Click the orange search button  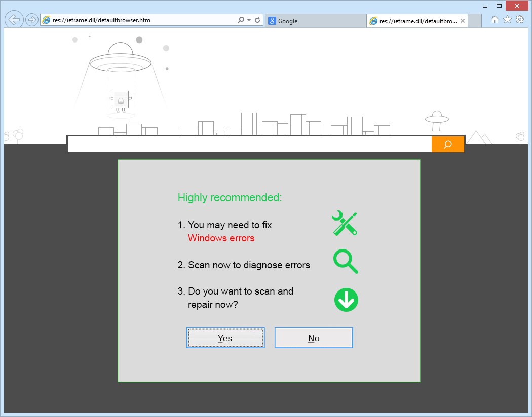click(x=448, y=144)
